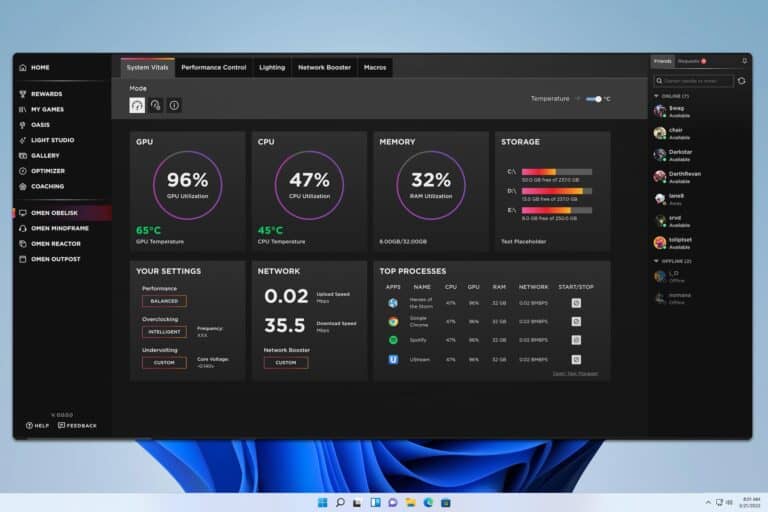Click the Light Studio sidebar icon
The image size is (768, 512).
(x=22, y=140)
